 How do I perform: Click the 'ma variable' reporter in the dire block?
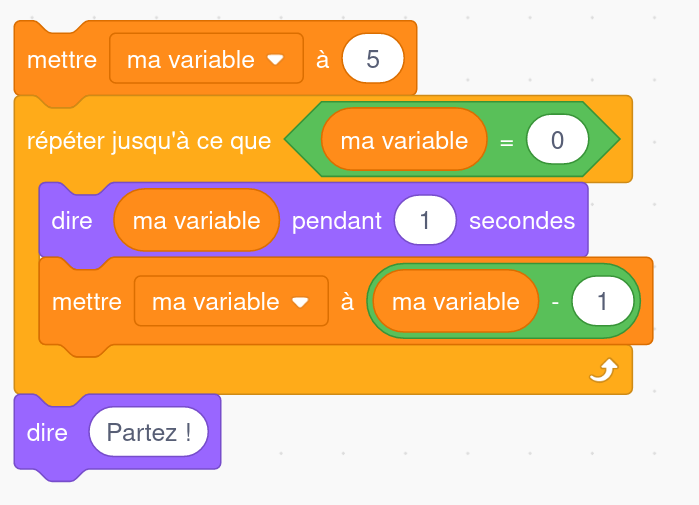(197, 220)
